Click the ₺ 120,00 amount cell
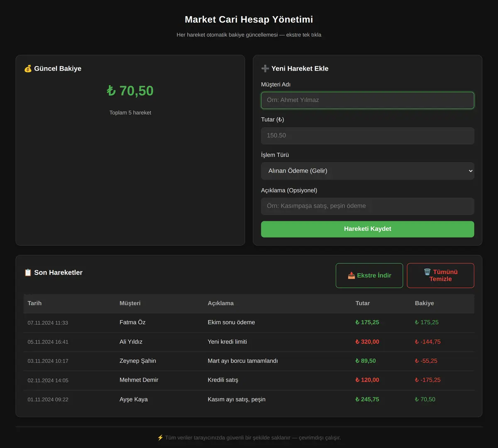 367,380
